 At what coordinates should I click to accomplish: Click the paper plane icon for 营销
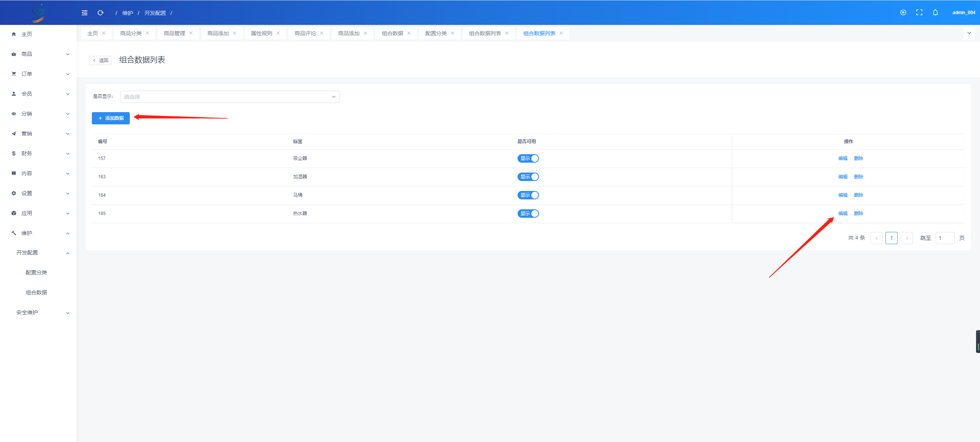point(14,134)
